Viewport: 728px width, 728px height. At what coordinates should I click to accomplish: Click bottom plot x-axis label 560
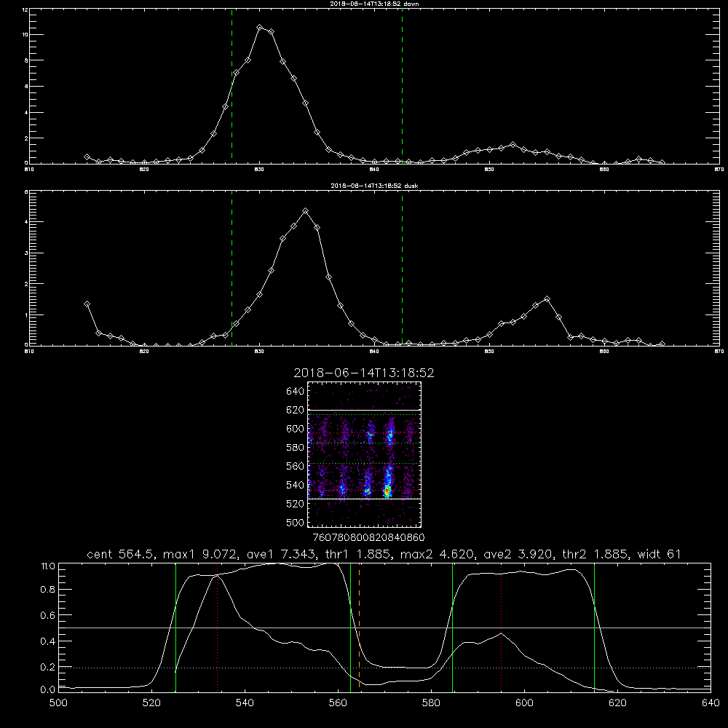pos(338,703)
